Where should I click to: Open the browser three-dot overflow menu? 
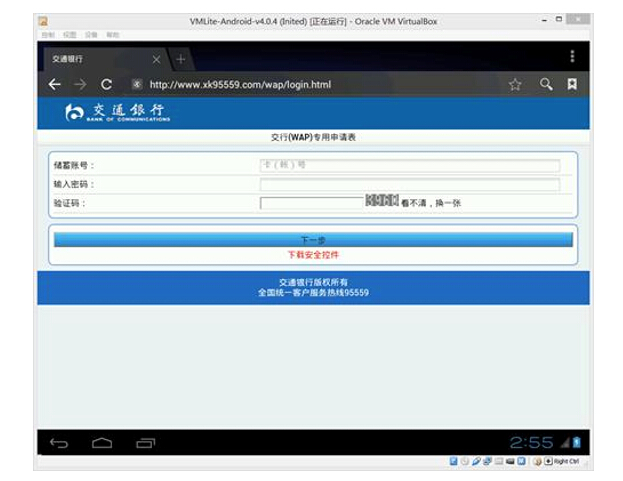[572, 56]
